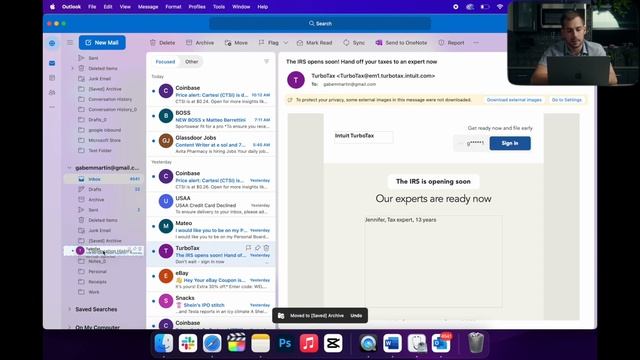Open the Trash in the Dock
The image size is (640, 360).
(476, 343)
